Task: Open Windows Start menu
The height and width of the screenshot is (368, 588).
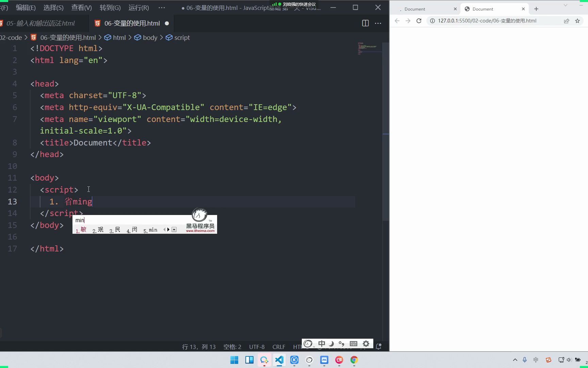Action: (234, 360)
